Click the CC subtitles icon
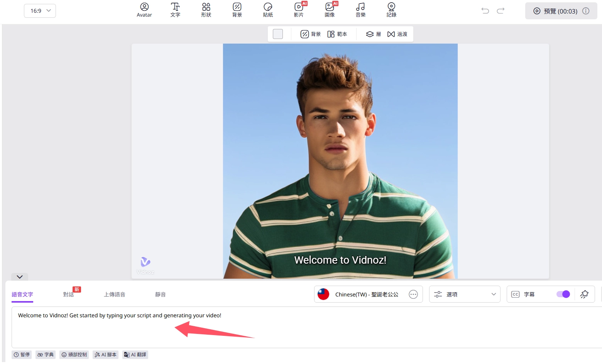Image resolution: width=602 pixels, height=364 pixels. 515,294
